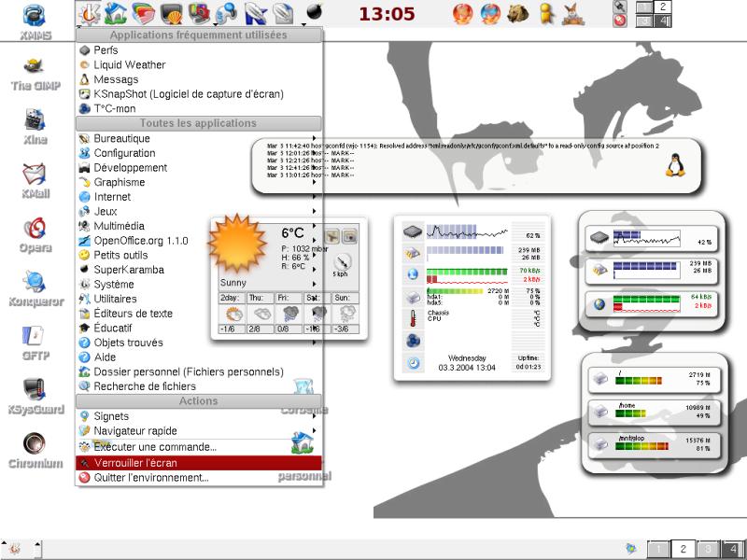Click the rabbit icon in the top panel

tap(573, 13)
